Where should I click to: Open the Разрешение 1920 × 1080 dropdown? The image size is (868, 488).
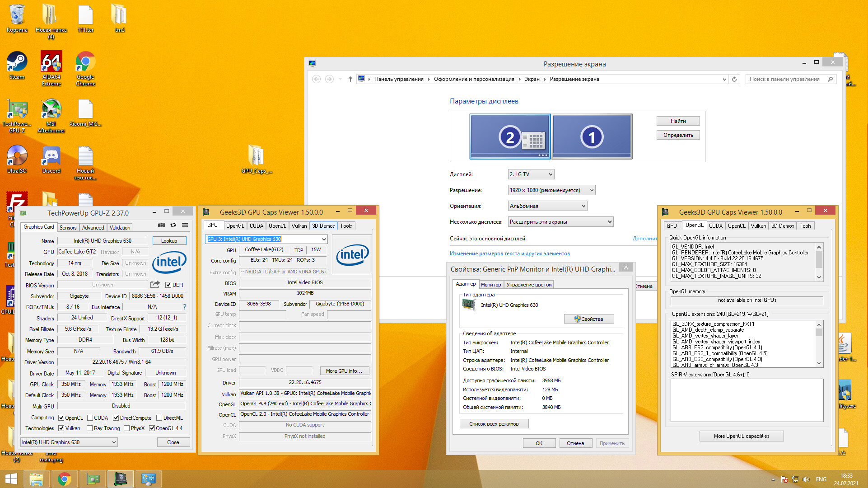coord(551,190)
